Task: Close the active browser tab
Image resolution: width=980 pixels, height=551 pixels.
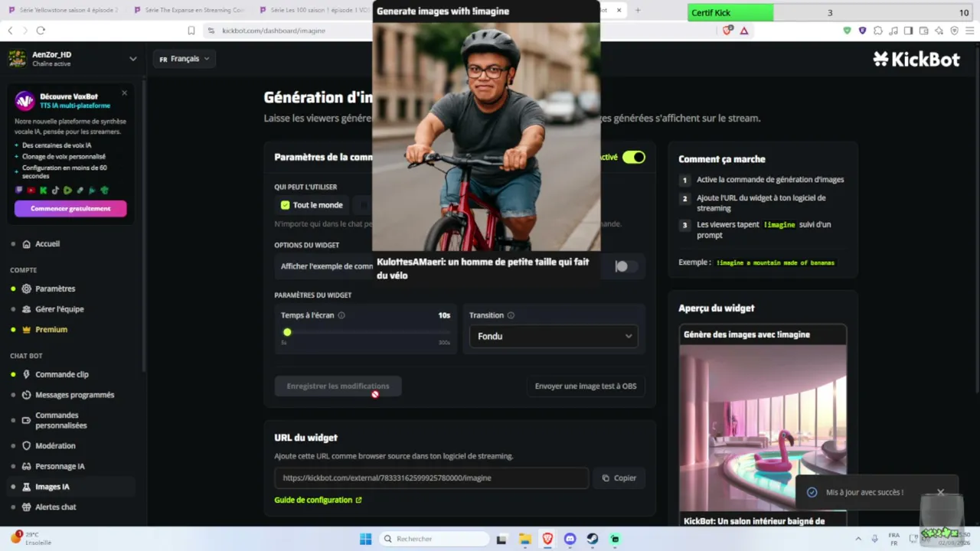Action: click(619, 10)
